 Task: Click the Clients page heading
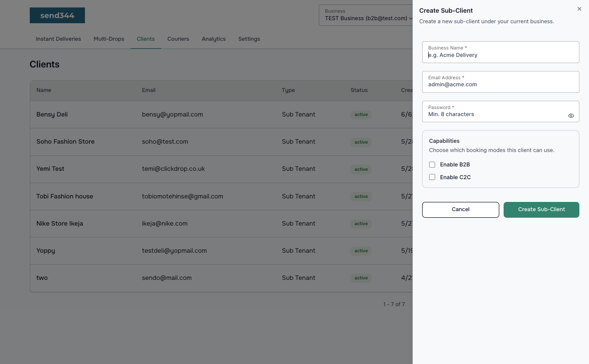[x=45, y=64]
